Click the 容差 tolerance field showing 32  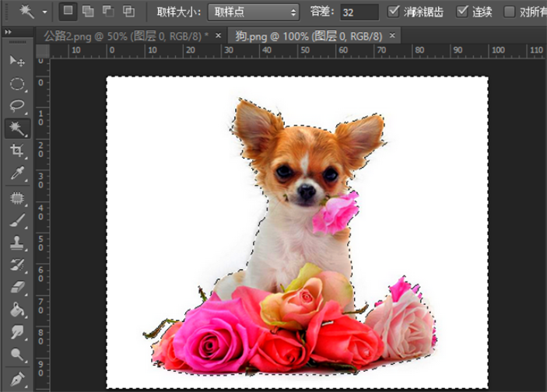[x=359, y=12]
